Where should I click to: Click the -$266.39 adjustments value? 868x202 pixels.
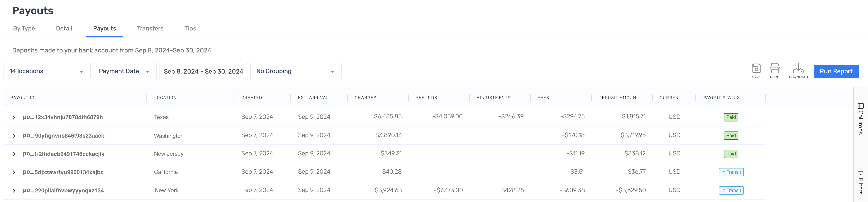point(511,116)
